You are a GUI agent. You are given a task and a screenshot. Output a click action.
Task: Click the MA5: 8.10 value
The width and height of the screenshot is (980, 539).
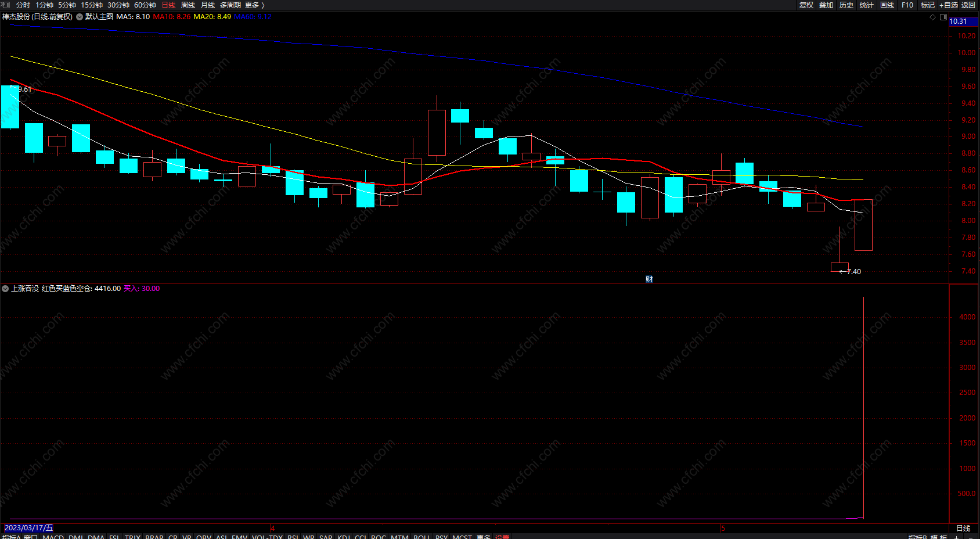coord(133,17)
